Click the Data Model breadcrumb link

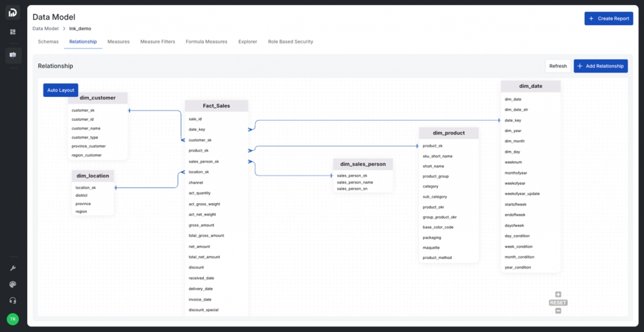pos(45,28)
